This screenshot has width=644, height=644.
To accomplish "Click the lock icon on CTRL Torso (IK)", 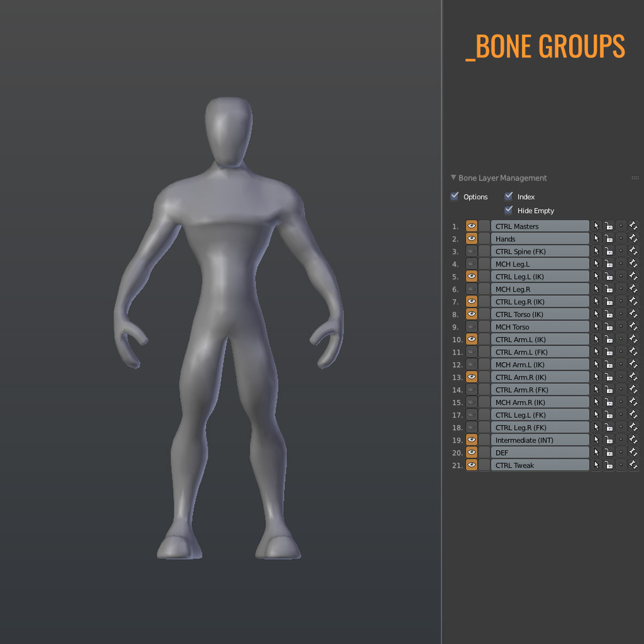I will (609, 314).
